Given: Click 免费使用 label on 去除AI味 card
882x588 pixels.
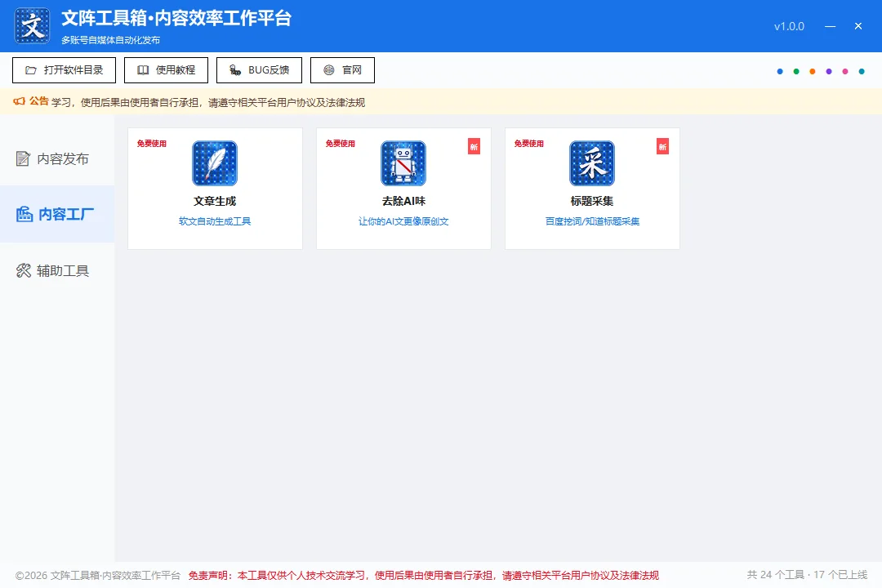Looking at the screenshot, I should pyautogui.click(x=341, y=144).
